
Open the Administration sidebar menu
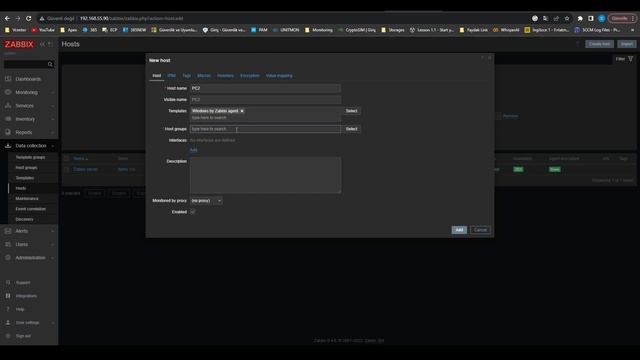tap(30, 258)
